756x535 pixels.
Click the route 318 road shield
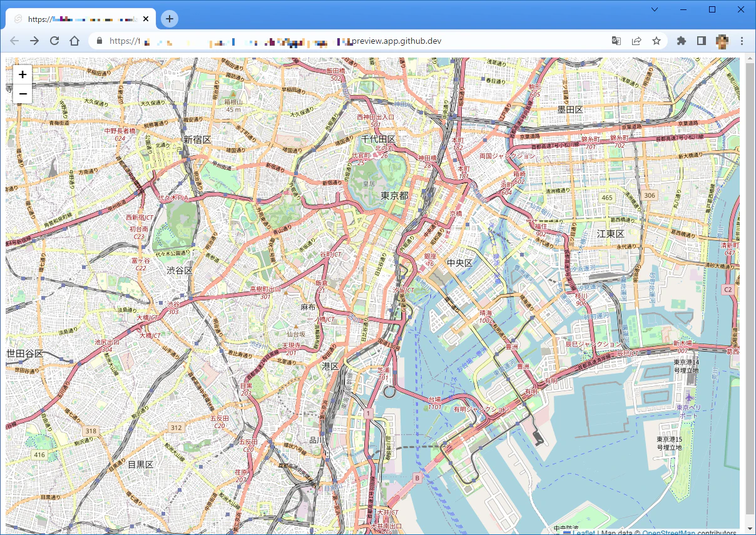91,431
